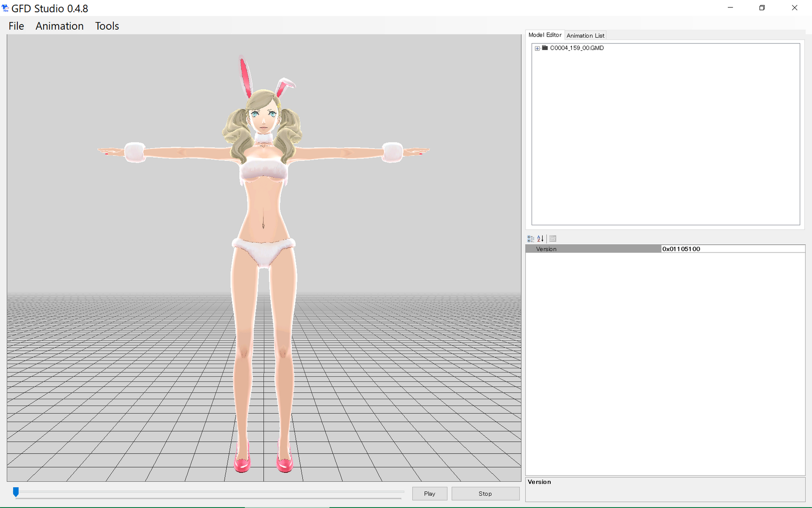
Task: Expand the C0004_159_00.GMD tree node
Action: pos(537,48)
